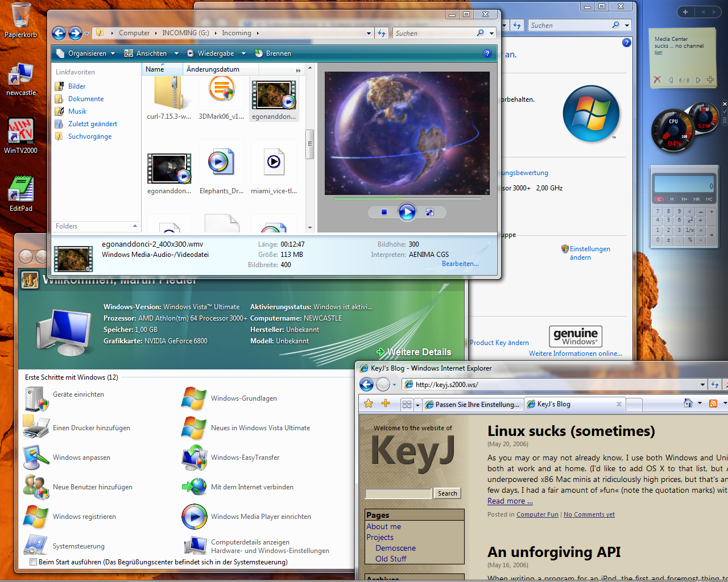Click the blog Search button
Viewport: 728px width, 582px height.
(x=447, y=493)
